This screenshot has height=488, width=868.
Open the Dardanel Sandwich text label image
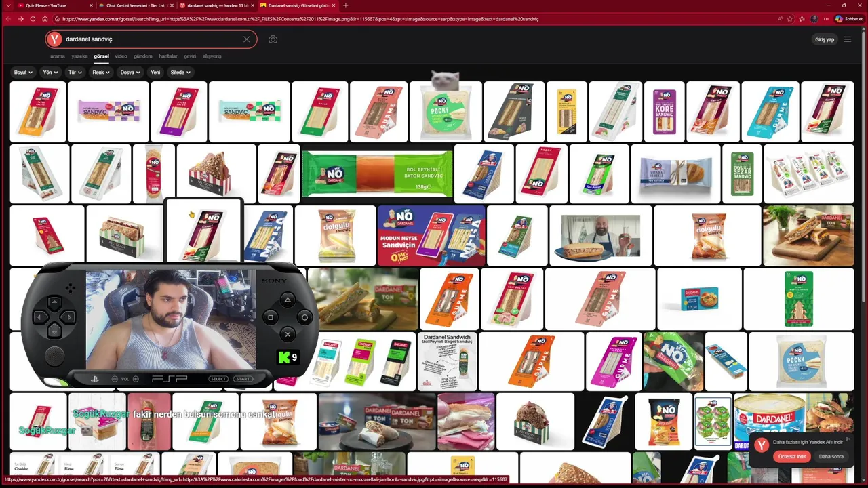(447, 361)
